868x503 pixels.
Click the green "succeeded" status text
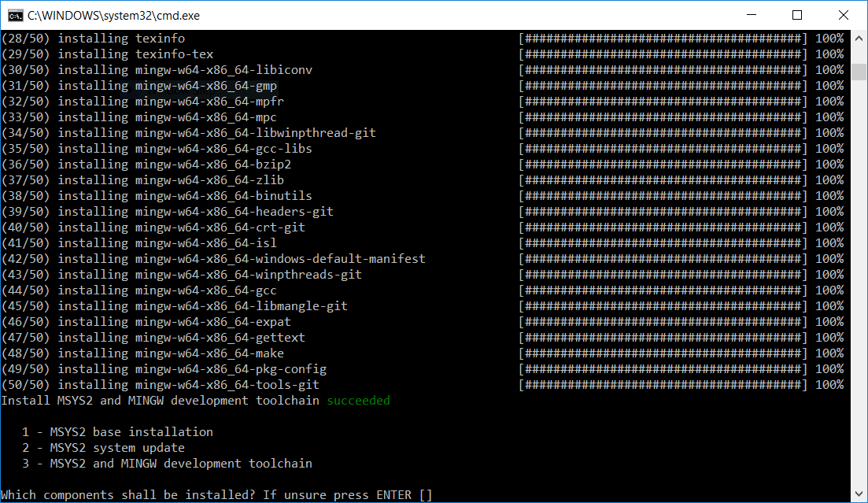pyautogui.click(x=358, y=401)
